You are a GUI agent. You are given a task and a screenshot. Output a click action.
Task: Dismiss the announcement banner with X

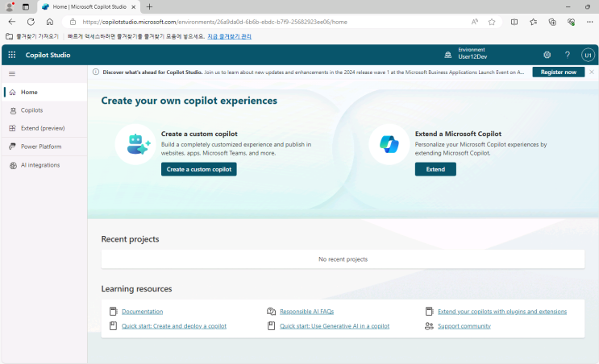tap(592, 72)
